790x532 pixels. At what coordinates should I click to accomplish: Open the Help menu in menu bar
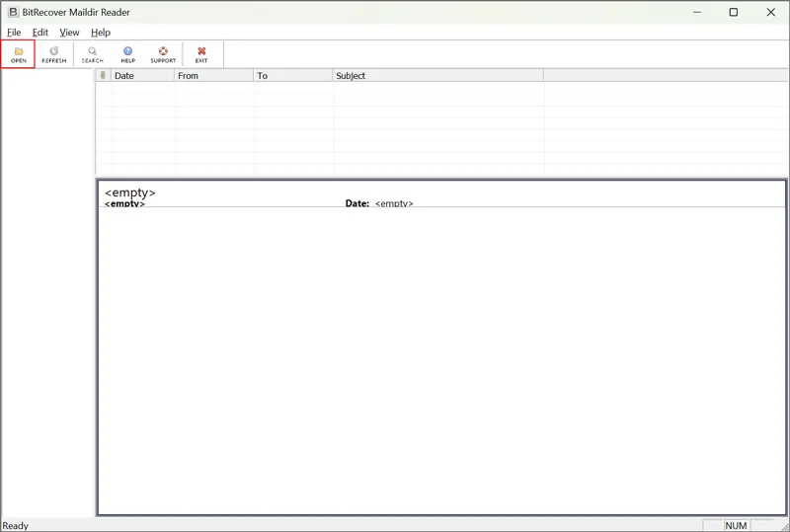coord(101,33)
